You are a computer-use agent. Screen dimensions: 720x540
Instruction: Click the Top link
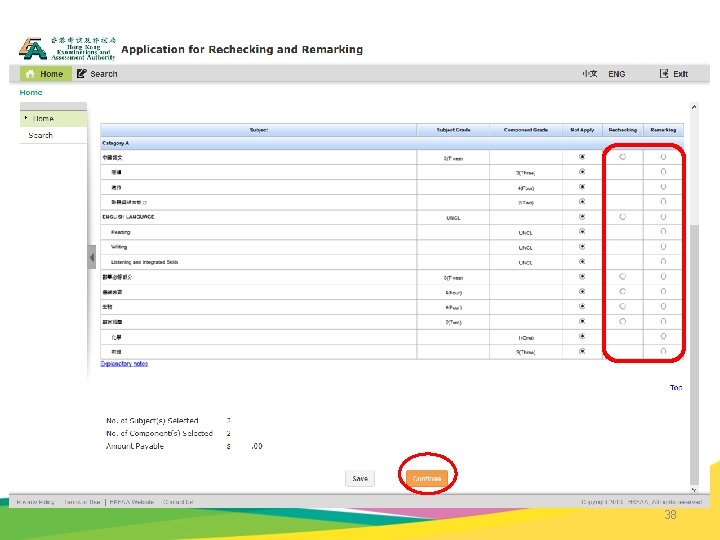676,388
